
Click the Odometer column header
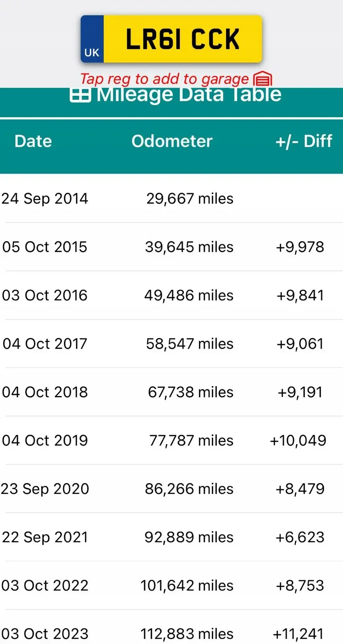pos(172,141)
